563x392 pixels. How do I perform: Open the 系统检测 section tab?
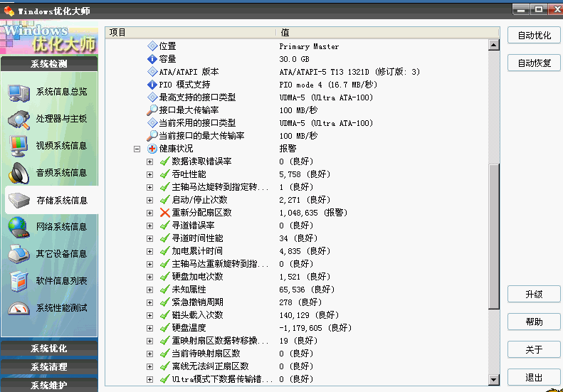click(49, 64)
